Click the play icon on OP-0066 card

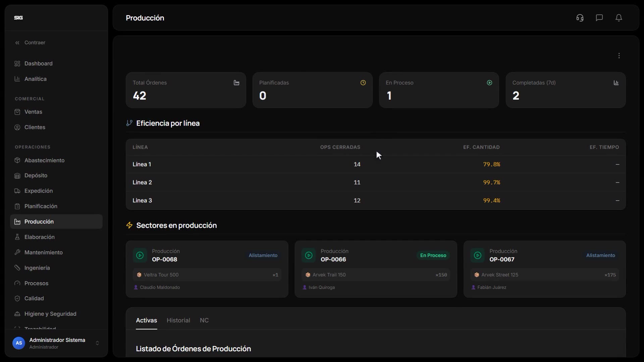[x=309, y=255]
